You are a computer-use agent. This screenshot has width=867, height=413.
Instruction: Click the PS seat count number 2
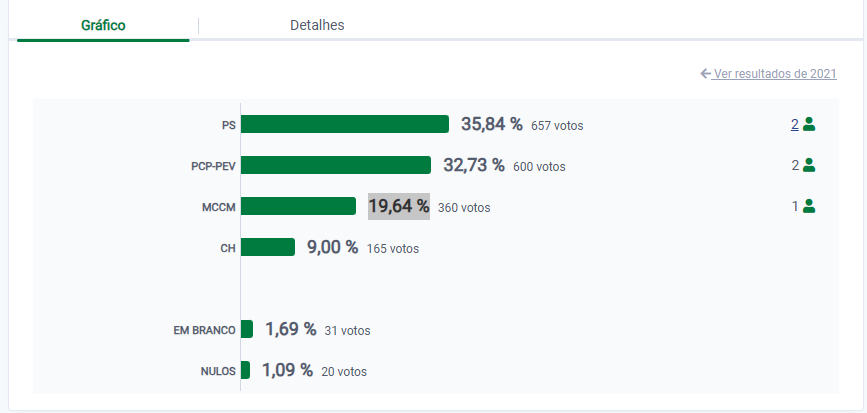pyautogui.click(x=795, y=125)
